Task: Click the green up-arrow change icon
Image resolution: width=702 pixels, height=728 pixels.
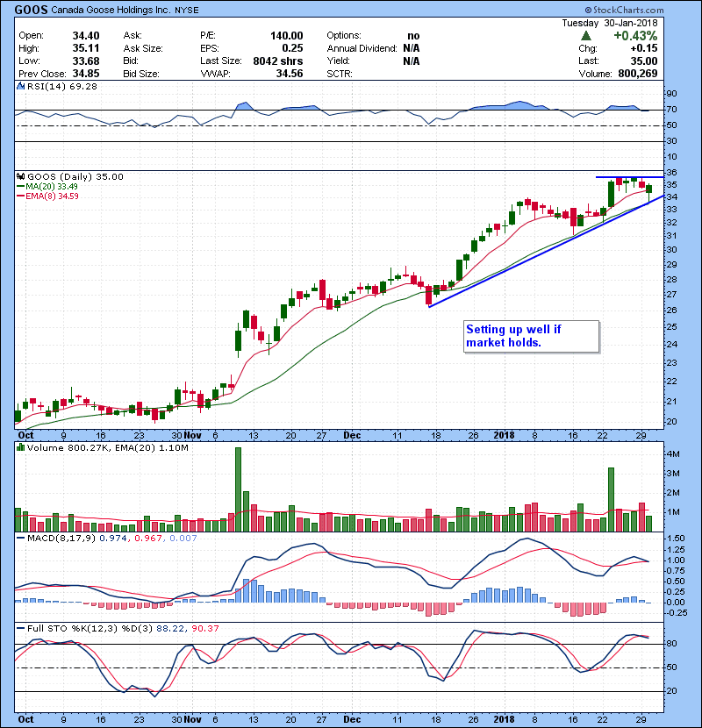Action: point(586,35)
